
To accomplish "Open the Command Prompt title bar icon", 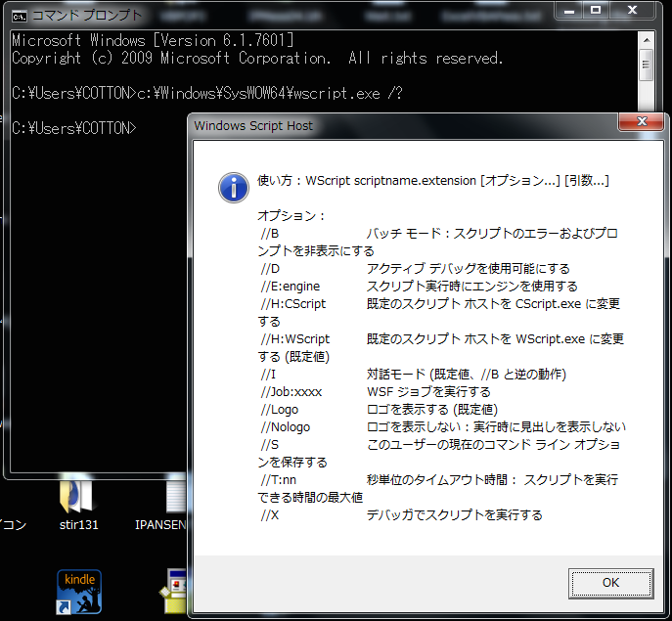I will (20, 17).
